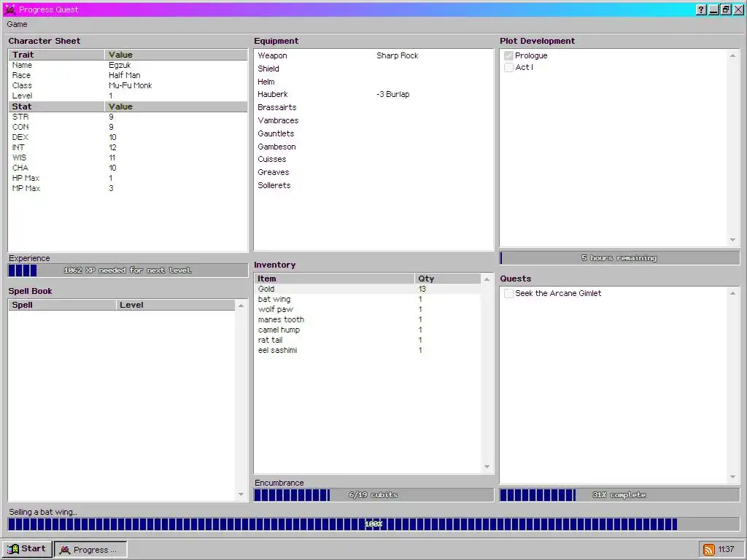The image size is (747, 560).
Task: Click the -3 Burlap armor value
Action: pos(393,94)
